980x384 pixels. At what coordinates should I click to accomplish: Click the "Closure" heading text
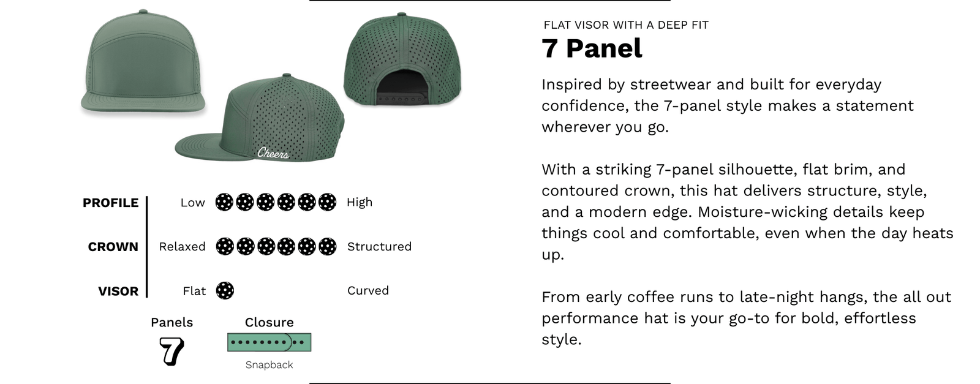(x=269, y=322)
